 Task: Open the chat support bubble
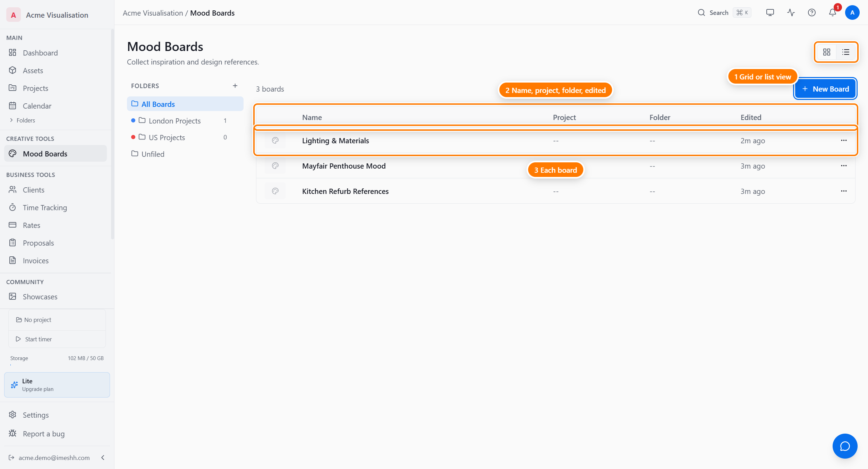845,446
